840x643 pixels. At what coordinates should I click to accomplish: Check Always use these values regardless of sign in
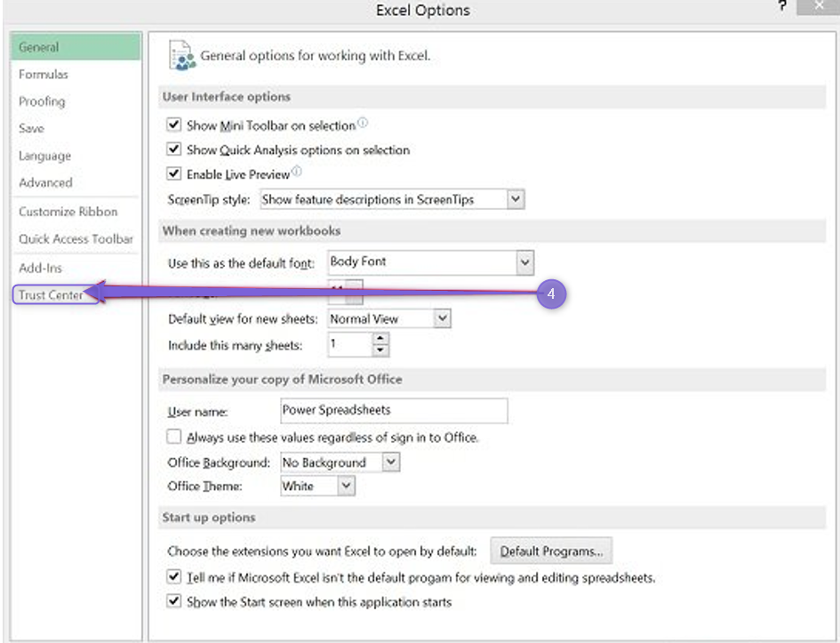click(173, 436)
